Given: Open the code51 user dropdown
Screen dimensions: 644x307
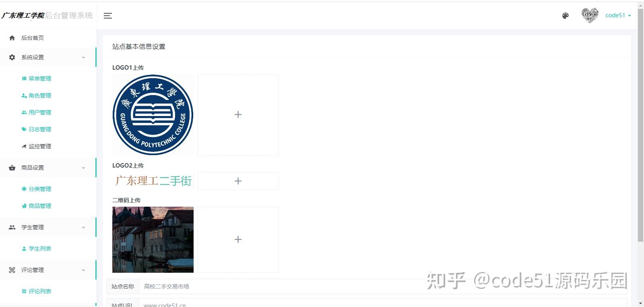Looking at the screenshot, I should (x=618, y=15).
